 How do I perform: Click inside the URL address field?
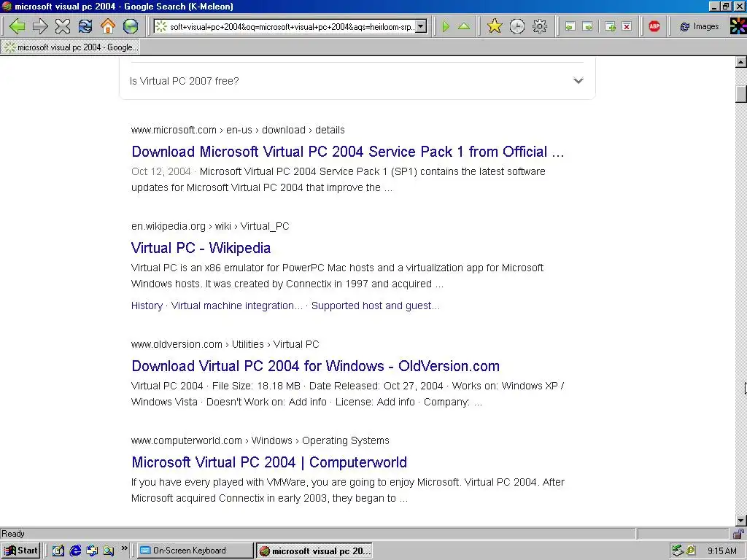point(292,27)
